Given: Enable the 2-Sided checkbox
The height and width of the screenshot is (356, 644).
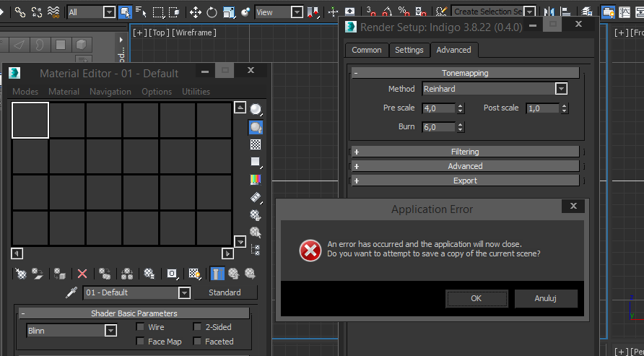Looking at the screenshot, I should coord(198,327).
